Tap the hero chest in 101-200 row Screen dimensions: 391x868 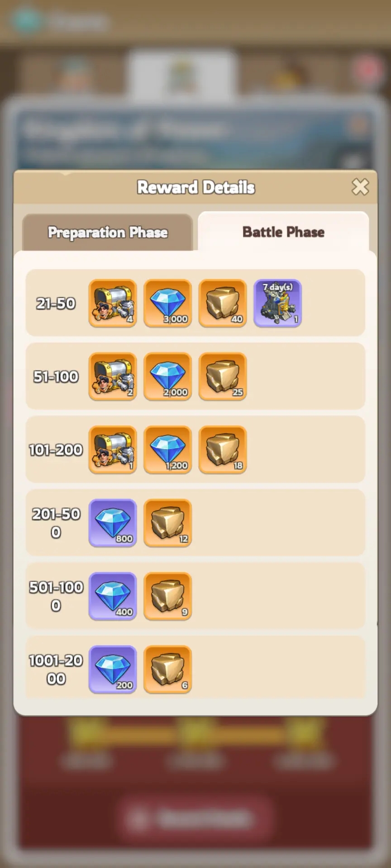pos(113,449)
